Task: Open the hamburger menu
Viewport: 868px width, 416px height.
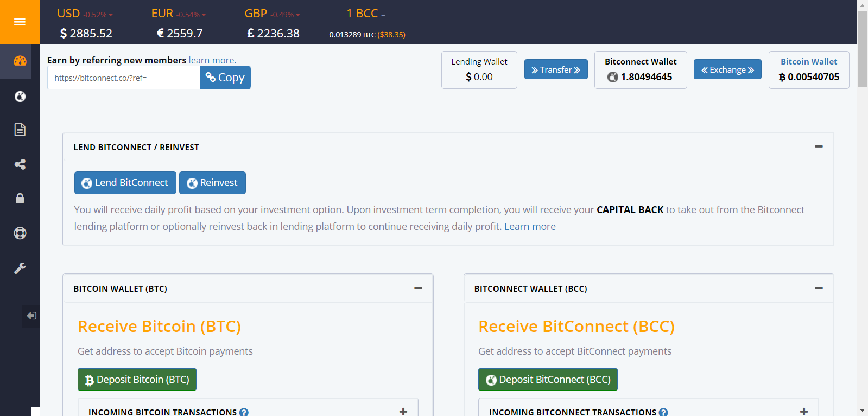Action: (x=20, y=22)
